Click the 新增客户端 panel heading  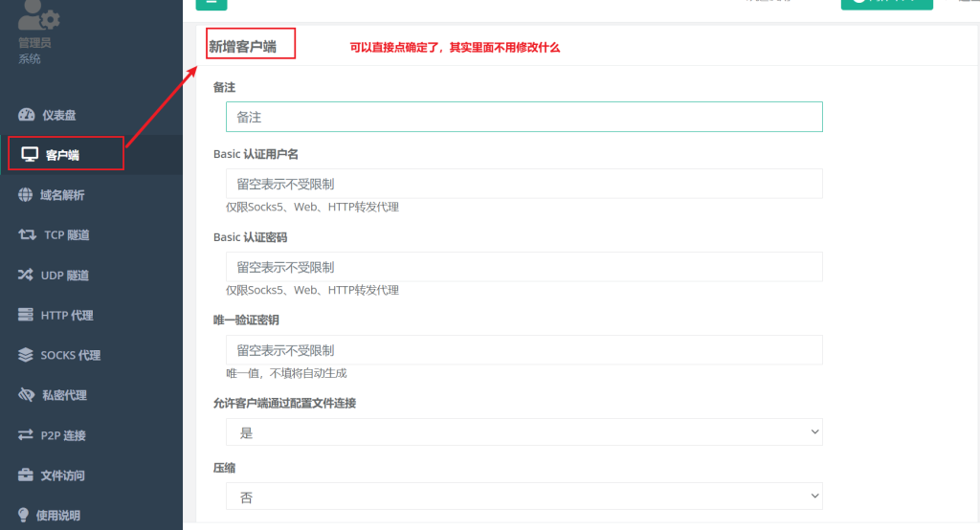point(242,46)
